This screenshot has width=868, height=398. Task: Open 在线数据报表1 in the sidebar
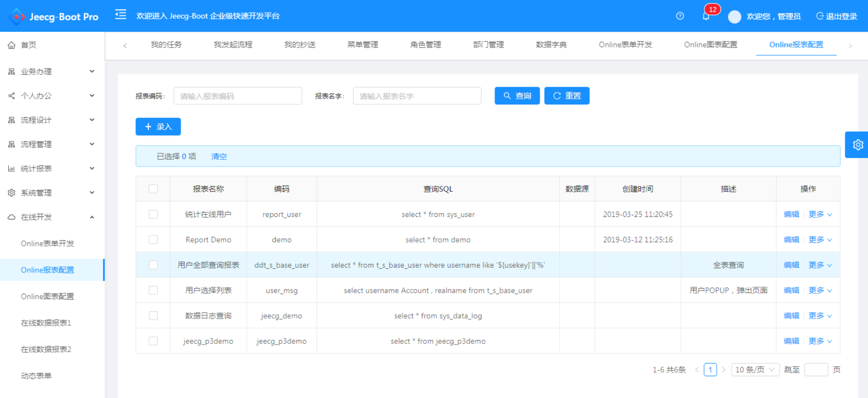(46, 323)
